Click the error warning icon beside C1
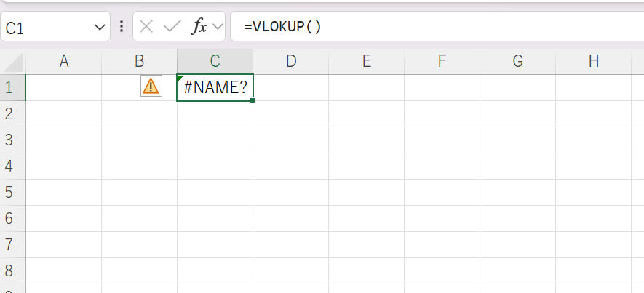 [151, 87]
